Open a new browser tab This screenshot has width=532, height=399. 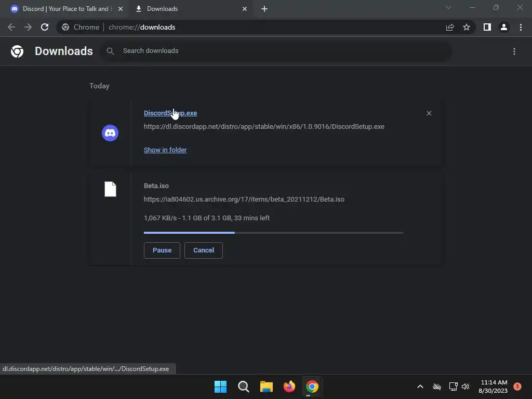tap(264, 9)
